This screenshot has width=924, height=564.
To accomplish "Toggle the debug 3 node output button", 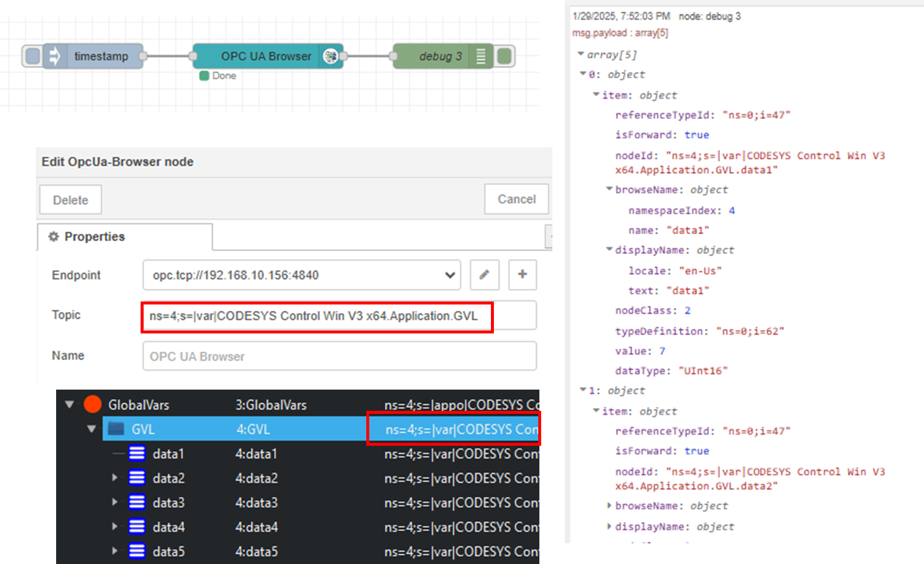I will (x=504, y=56).
